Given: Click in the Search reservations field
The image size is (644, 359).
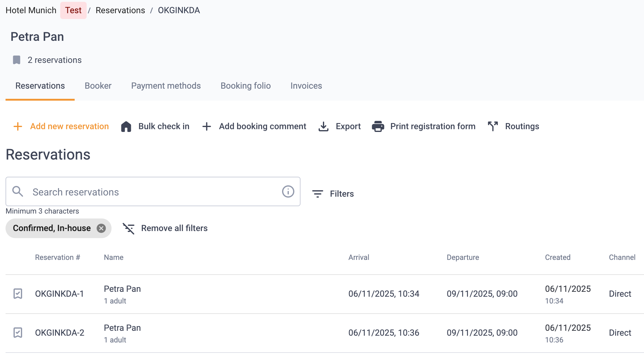Looking at the screenshot, I should (x=153, y=191).
